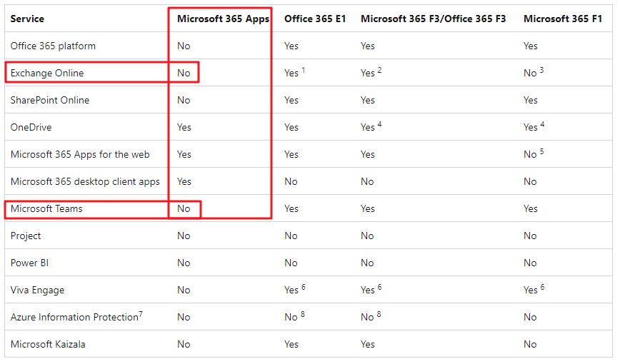This screenshot has height=364, width=620.
Task: Select Yes 4 for OneDrive under Microsoft 365 F1
Action: (x=534, y=126)
